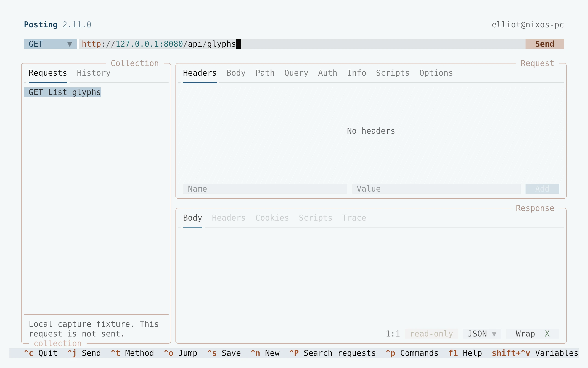The height and width of the screenshot is (368, 588).
Task: Click the Send button
Action: pos(545,44)
